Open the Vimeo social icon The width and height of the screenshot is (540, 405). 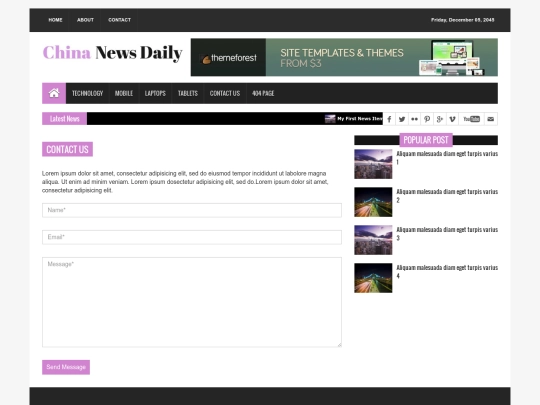[453, 119]
